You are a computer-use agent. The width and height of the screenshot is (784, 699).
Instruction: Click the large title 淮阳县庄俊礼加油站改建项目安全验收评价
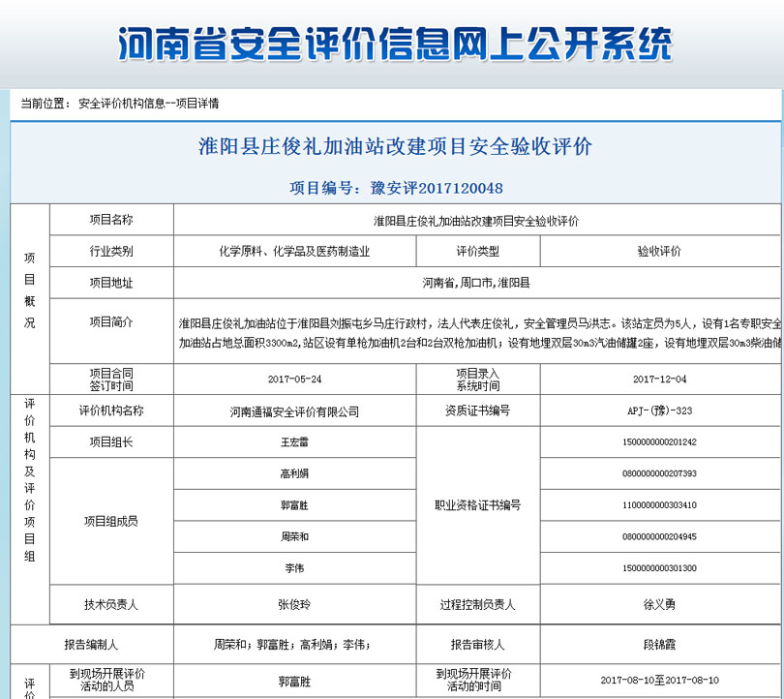click(395, 146)
